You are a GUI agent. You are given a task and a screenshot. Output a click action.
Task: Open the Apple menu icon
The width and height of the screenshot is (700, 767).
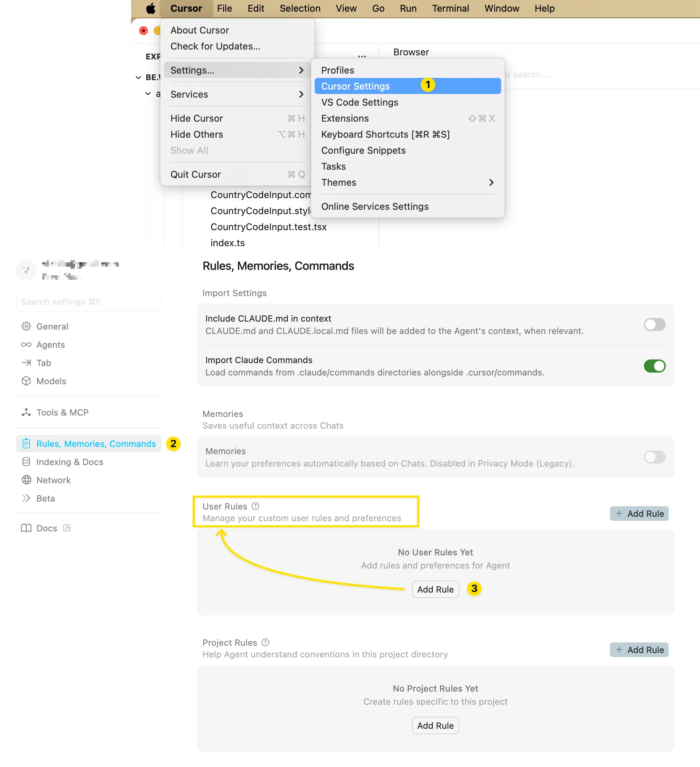coord(151,8)
